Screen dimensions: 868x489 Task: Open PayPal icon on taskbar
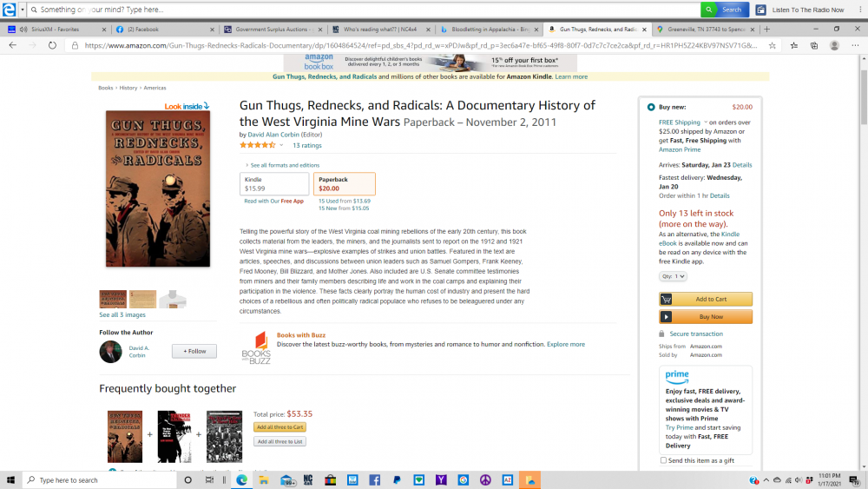coord(397,480)
